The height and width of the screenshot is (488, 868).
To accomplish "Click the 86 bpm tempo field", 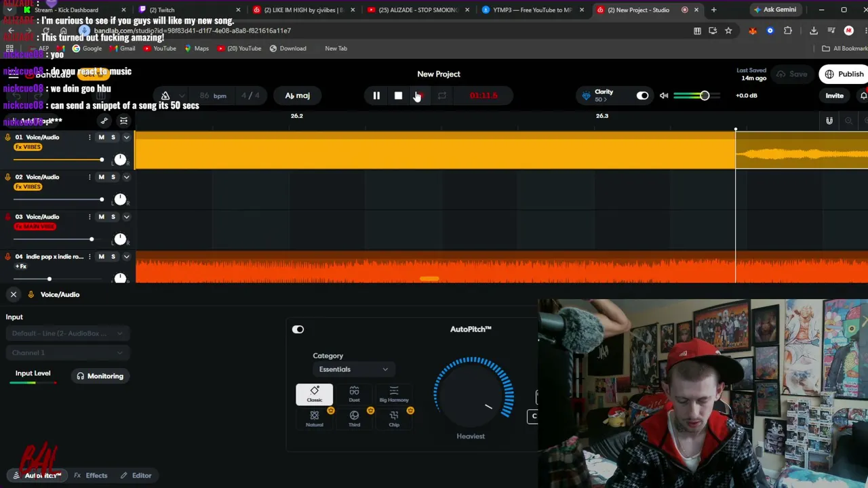I will click(x=213, y=96).
